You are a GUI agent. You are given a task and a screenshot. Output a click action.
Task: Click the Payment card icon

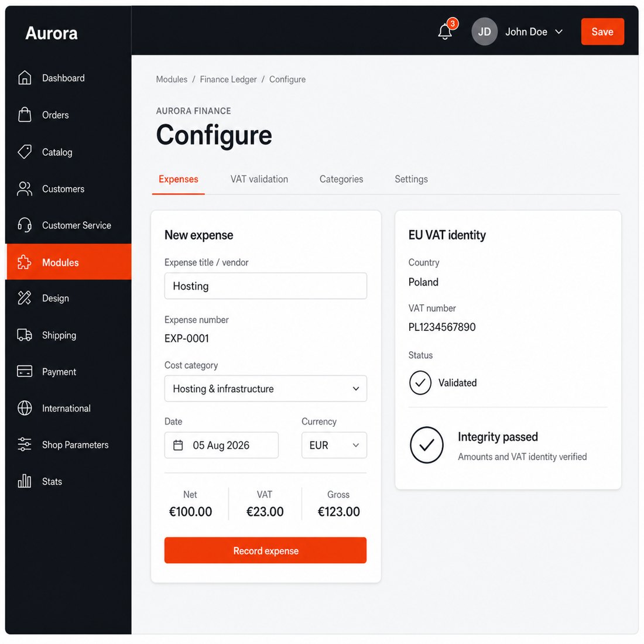[x=25, y=371]
